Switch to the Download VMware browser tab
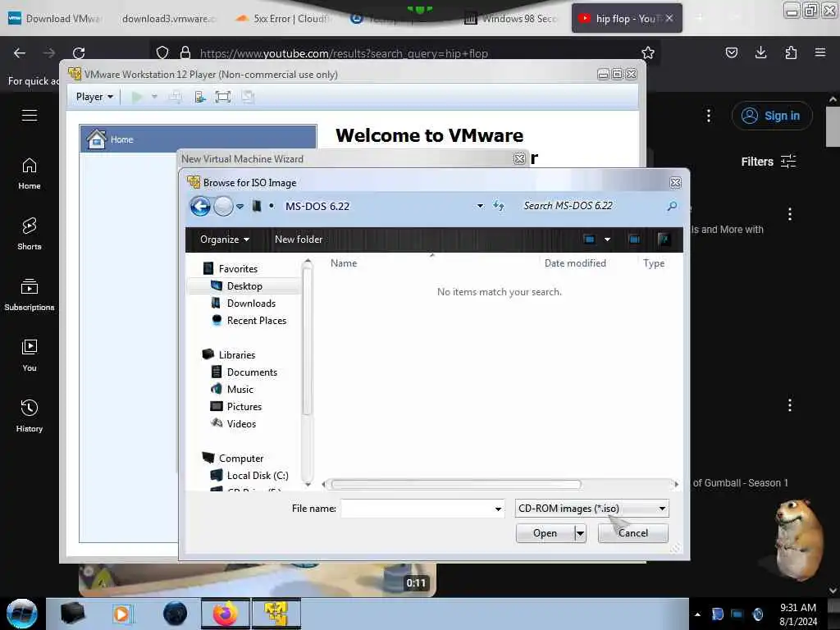Screen dimensions: 840x630 [x=53, y=19]
